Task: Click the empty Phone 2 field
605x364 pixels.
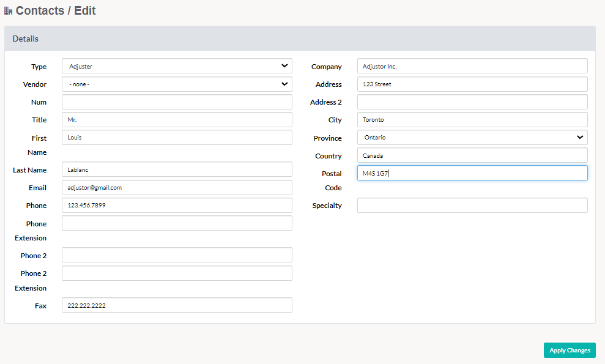Action: [177, 255]
